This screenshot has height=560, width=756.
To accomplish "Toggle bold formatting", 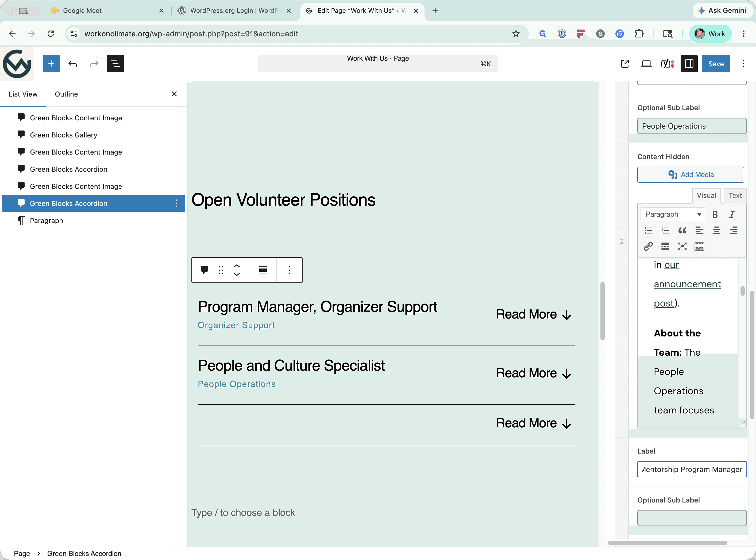I will click(715, 214).
